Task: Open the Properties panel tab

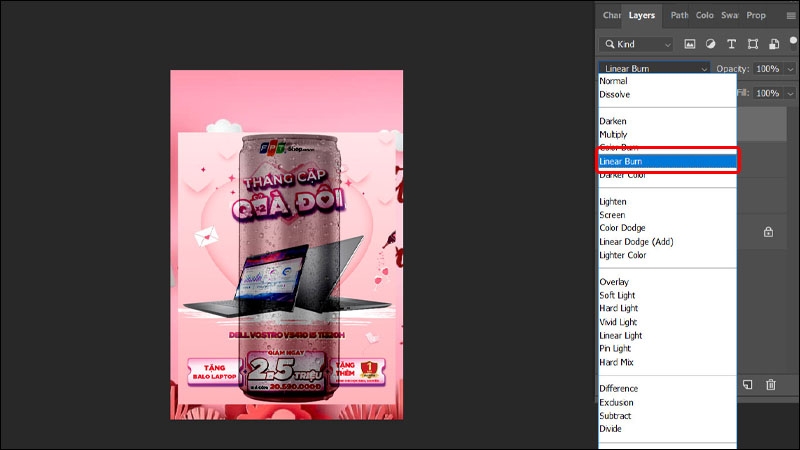Action: tap(756, 15)
